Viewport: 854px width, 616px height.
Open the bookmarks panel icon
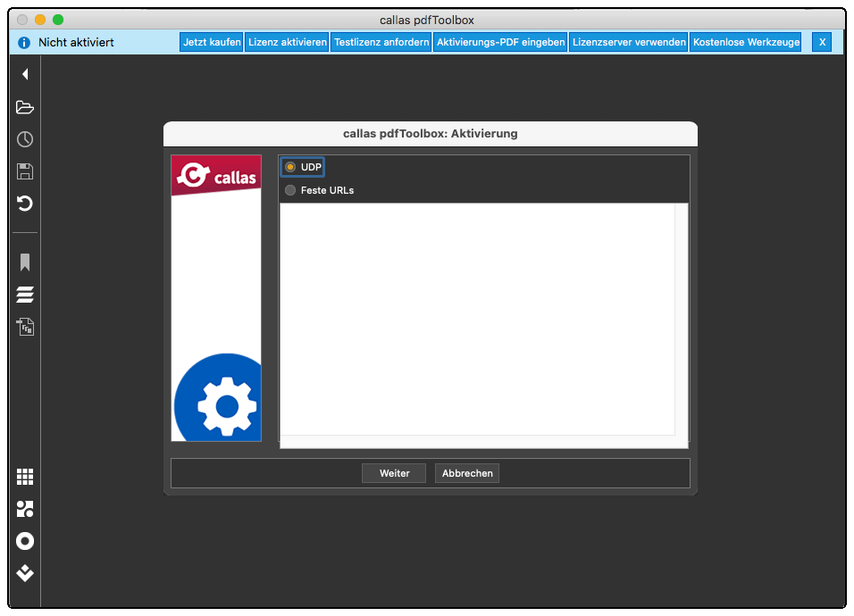[x=25, y=262]
